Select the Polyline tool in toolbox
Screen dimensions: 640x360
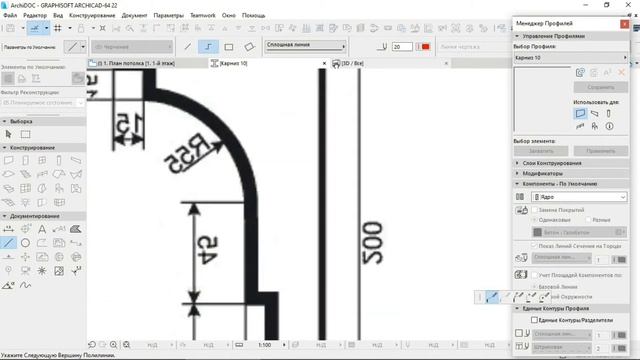(x=42, y=243)
